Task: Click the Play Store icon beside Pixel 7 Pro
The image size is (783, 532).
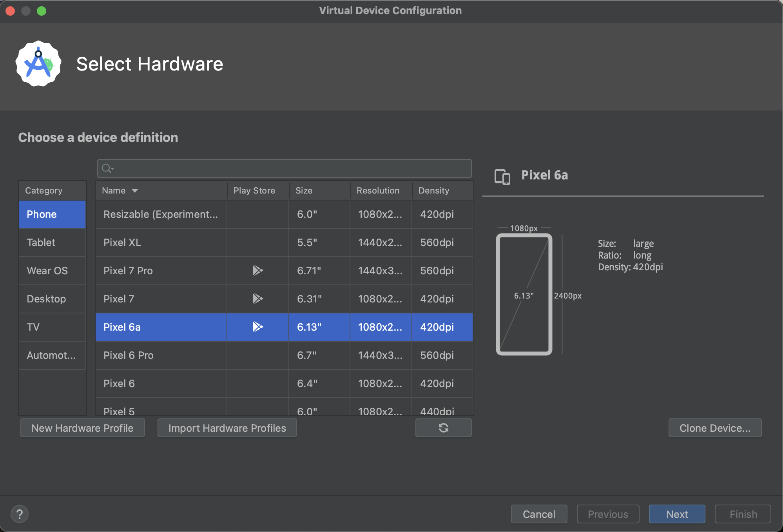Action: (x=257, y=270)
